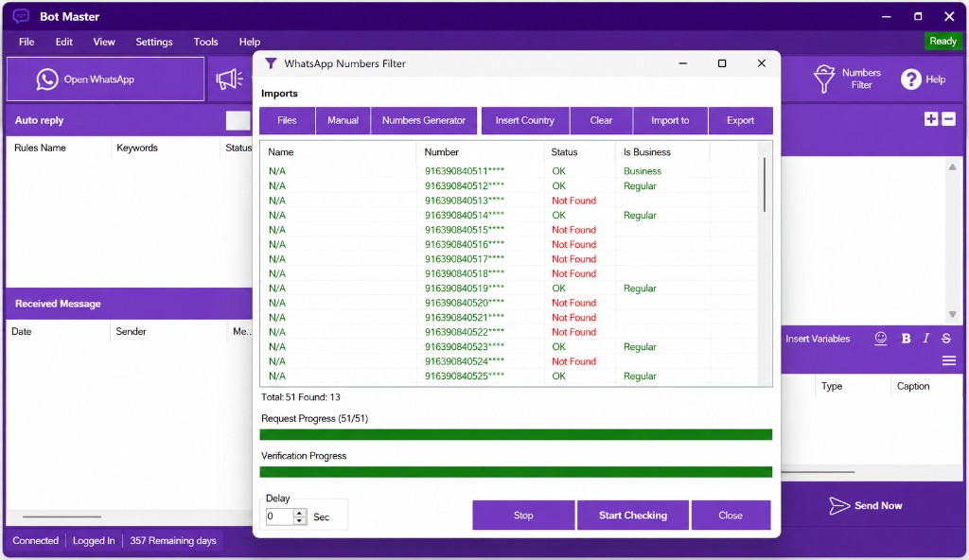969x560 pixels.
Task: Click the numbers list vertical scrollbar
Action: [x=765, y=264]
